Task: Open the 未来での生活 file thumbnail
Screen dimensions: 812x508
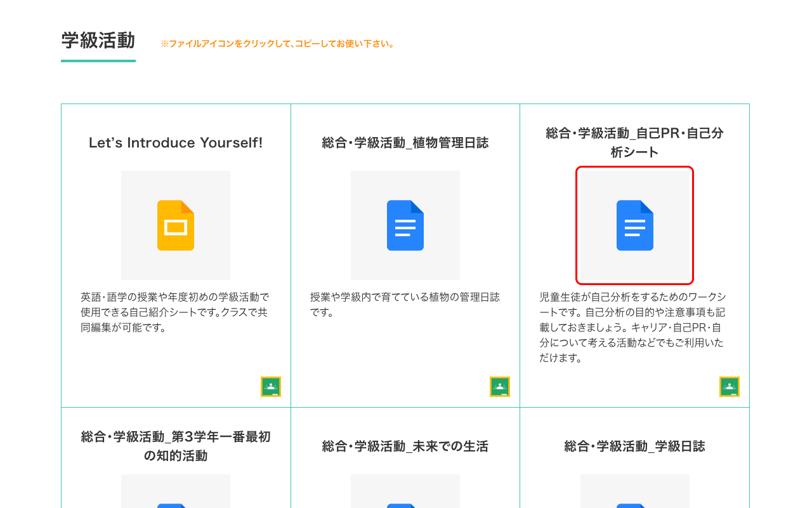Action: coord(405,491)
